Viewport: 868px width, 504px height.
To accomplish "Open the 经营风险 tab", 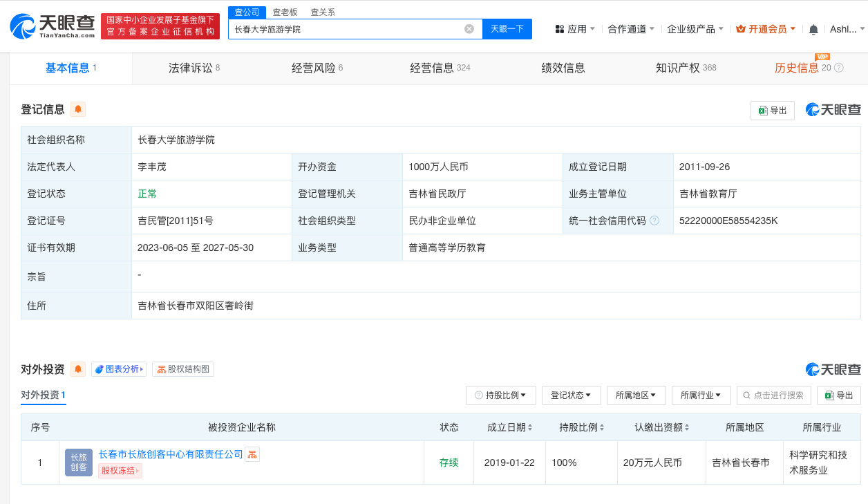I will [317, 68].
